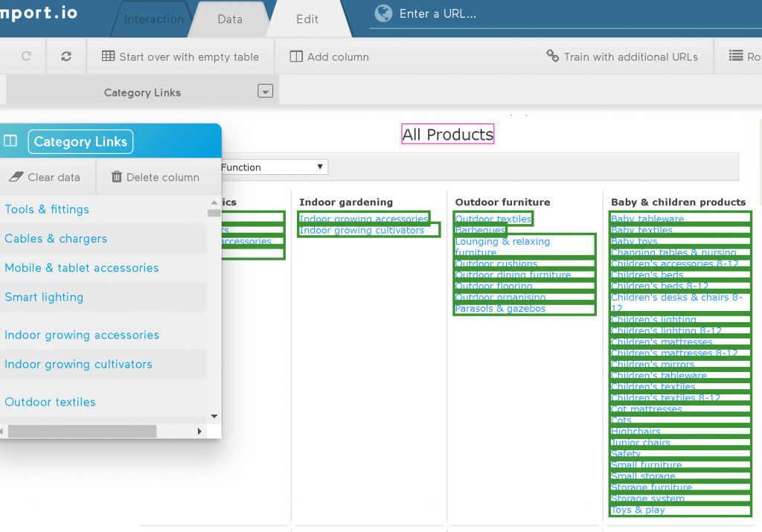Open the Category Links column header dropdown

265,92
